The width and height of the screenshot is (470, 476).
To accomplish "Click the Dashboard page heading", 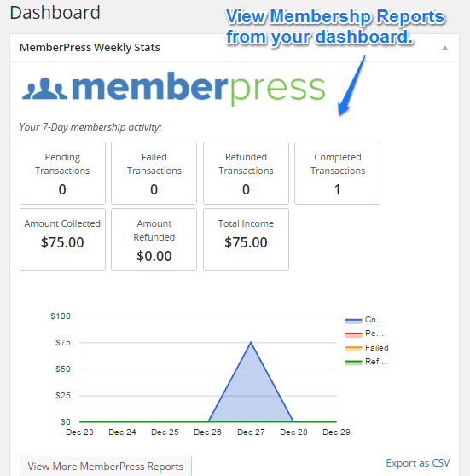I will pos(55,13).
